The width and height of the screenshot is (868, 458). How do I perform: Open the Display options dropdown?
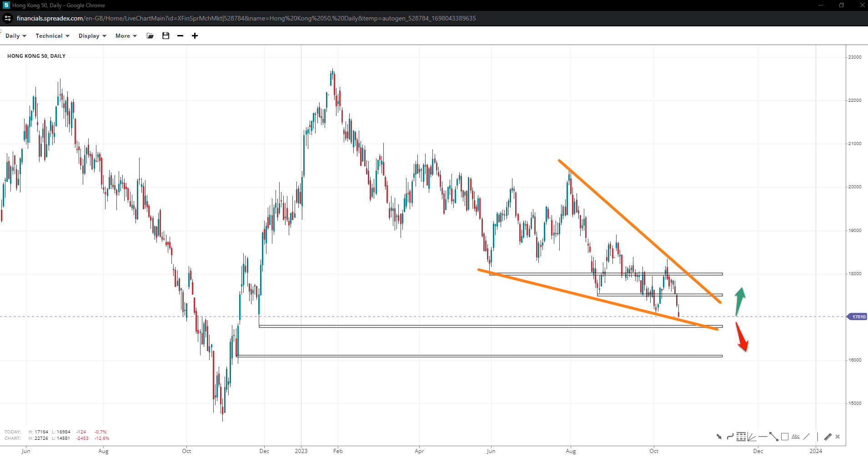coord(92,36)
